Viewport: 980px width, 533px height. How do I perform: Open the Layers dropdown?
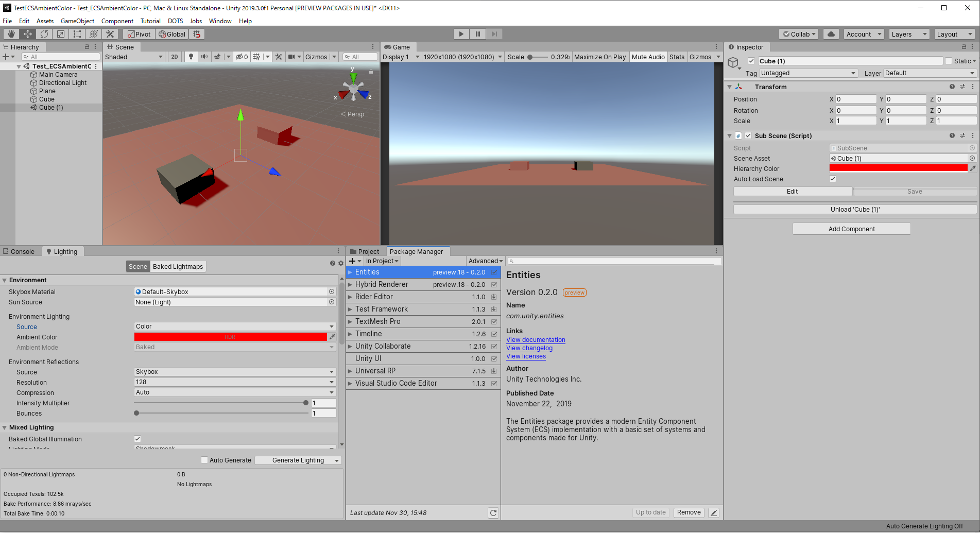tap(908, 34)
